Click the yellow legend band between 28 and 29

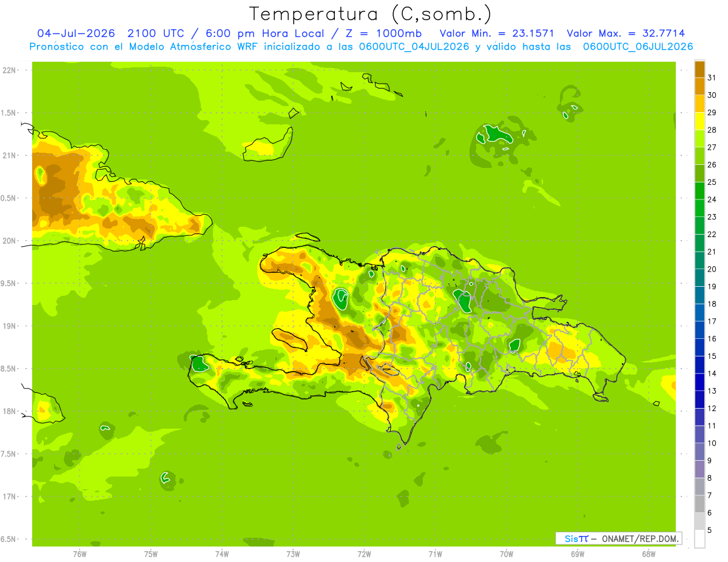coord(699,121)
